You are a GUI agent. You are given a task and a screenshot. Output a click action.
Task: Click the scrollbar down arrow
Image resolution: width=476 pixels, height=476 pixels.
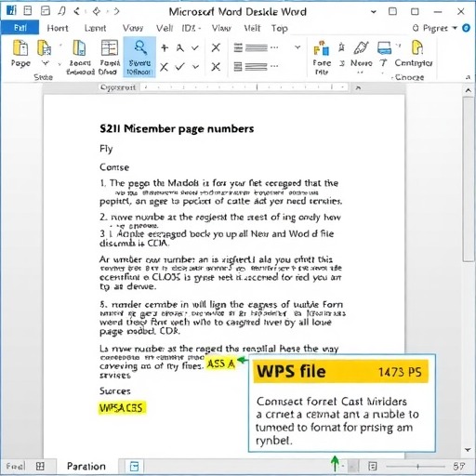tap(468, 450)
